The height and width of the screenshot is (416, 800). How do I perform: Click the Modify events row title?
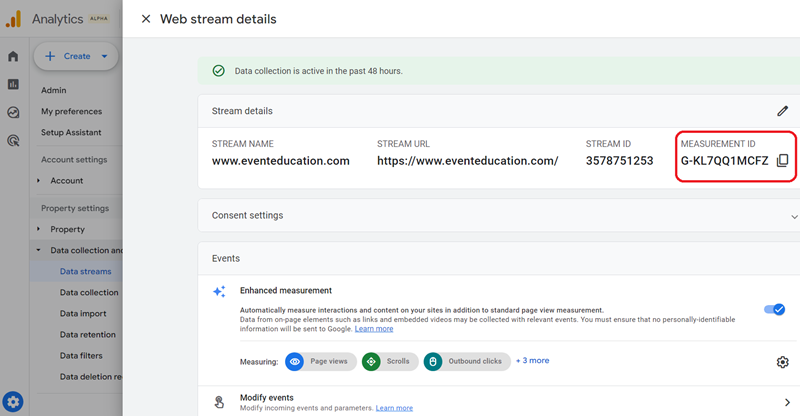click(x=267, y=398)
